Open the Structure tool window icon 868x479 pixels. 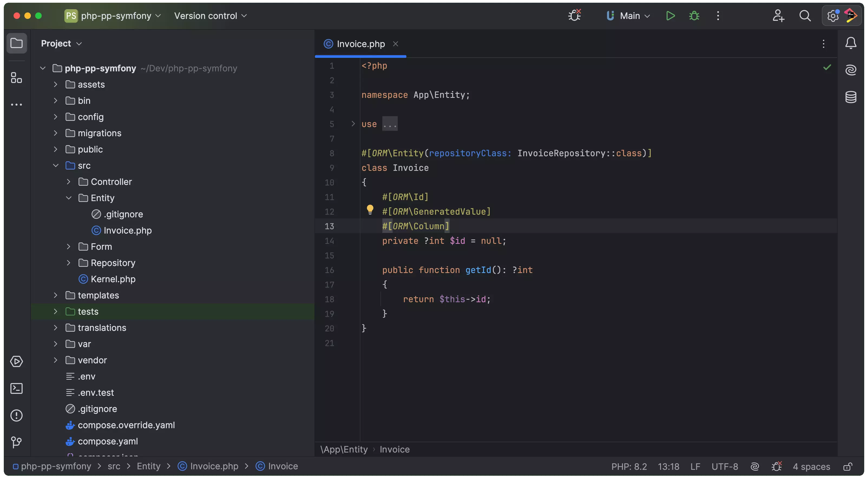coord(16,78)
